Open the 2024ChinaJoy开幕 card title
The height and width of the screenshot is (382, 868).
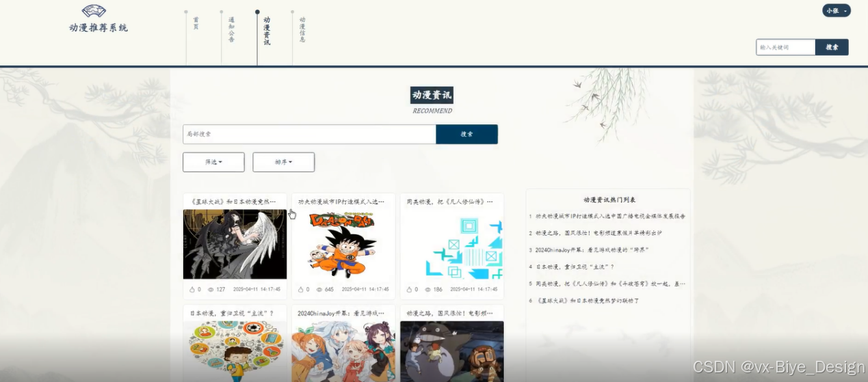click(x=341, y=314)
